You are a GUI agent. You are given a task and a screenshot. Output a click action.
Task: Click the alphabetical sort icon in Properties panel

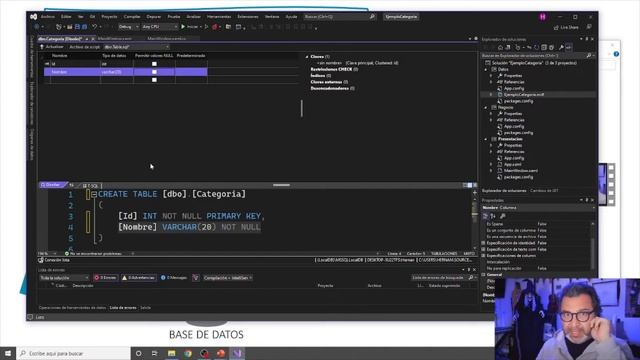[493, 216]
